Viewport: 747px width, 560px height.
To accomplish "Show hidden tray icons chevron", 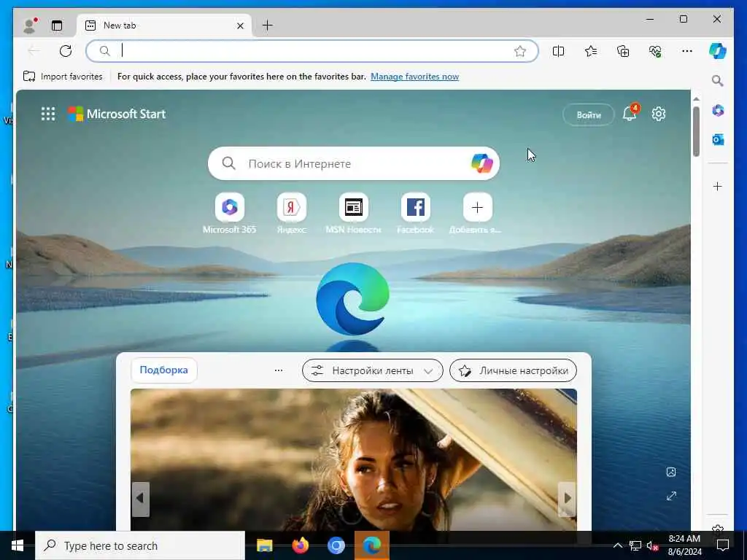I will point(617,545).
